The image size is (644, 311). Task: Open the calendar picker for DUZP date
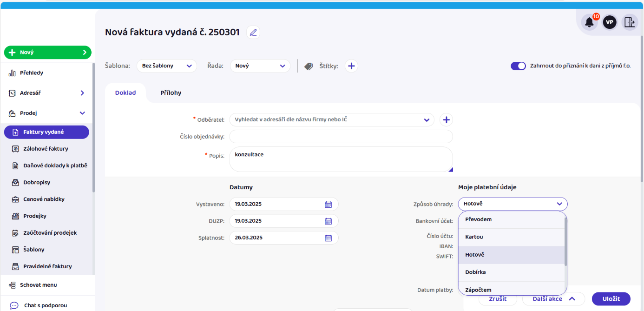point(328,221)
